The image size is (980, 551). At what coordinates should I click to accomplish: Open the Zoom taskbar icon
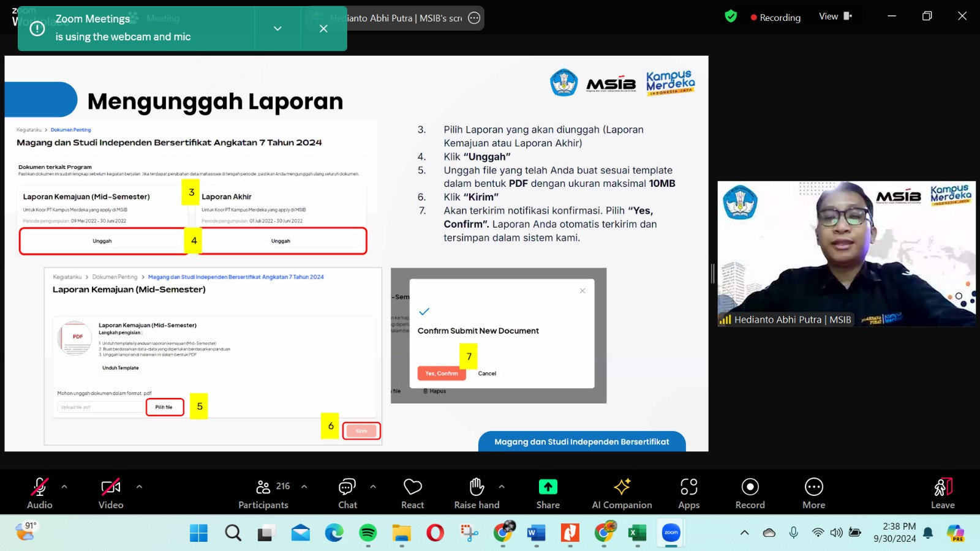[671, 533]
